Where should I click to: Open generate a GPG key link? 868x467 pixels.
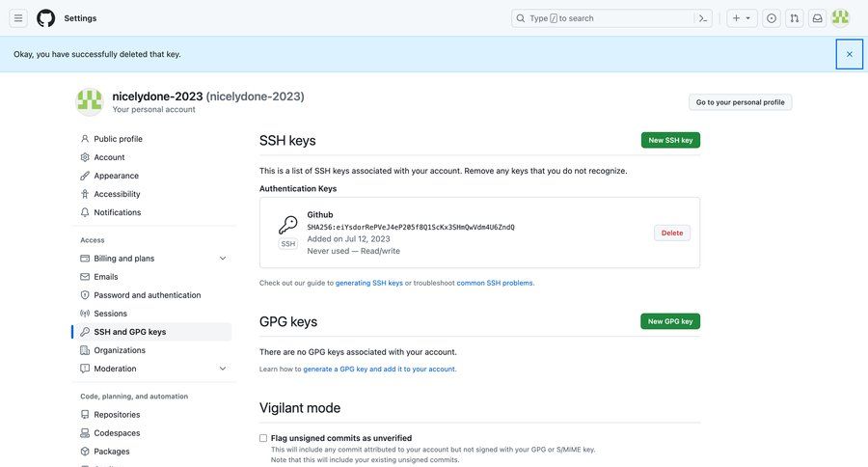tap(379, 369)
